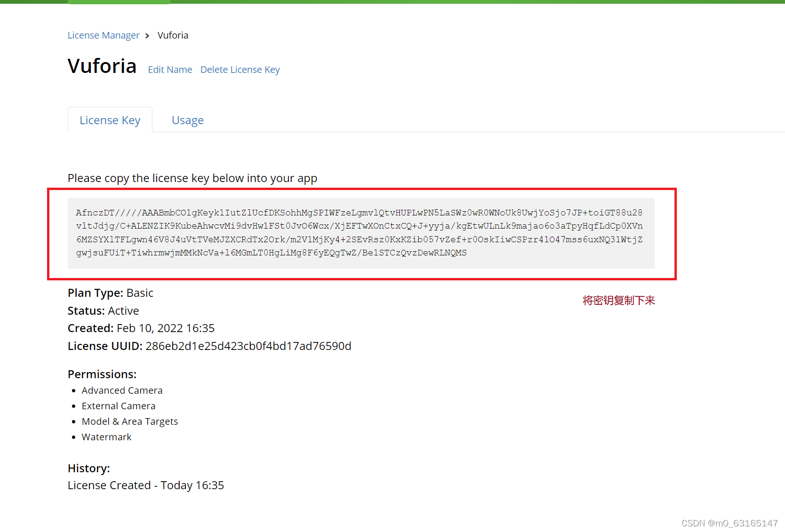Click the 'Please copy the license key' instruction text
The image size is (785, 532).
pos(192,178)
